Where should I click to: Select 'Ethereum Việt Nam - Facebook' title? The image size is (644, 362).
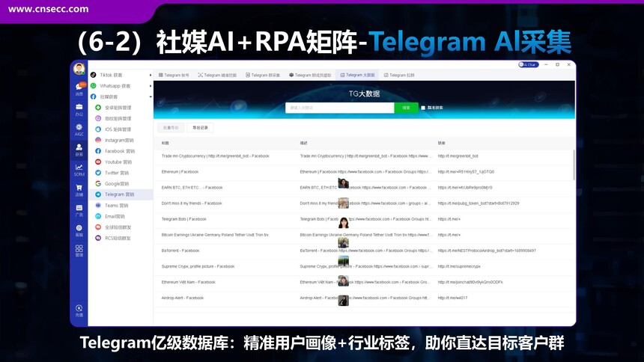click(x=189, y=282)
